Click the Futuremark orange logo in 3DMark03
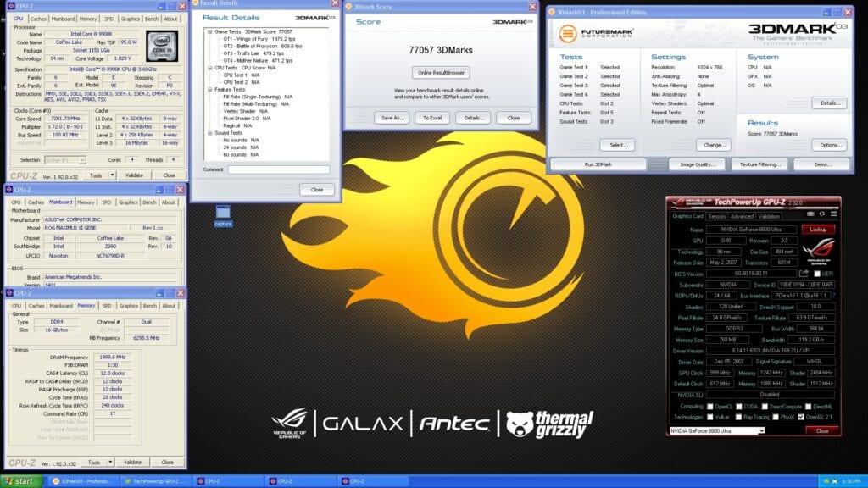The width and height of the screenshot is (868, 488). [x=567, y=34]
